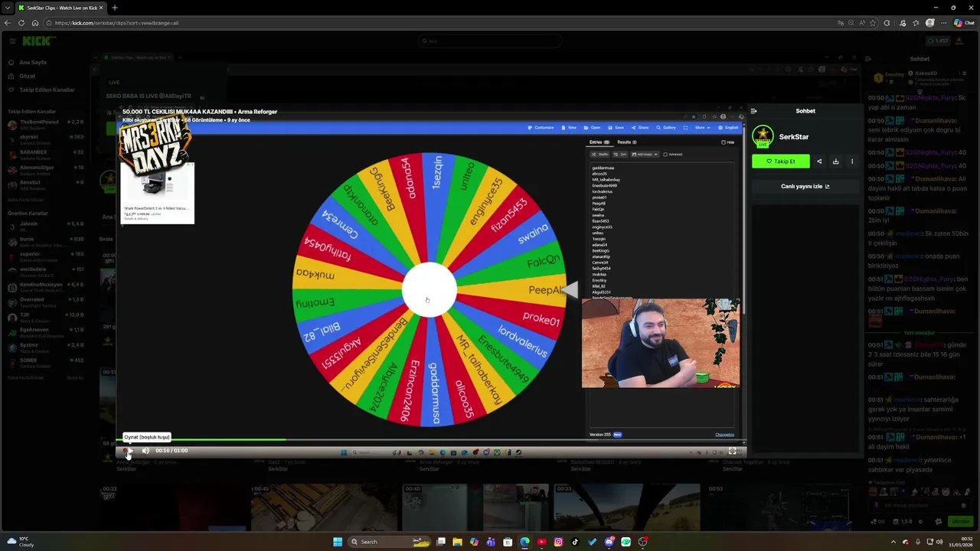Download the clip using the download icon

click(x=835, y=161)
